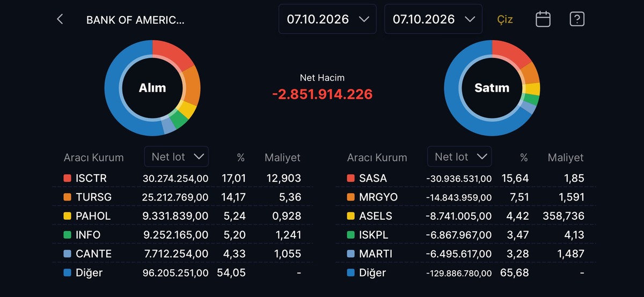Select the ISCTR row in buy list
644x297 pixels.
[x=182, y=178]
